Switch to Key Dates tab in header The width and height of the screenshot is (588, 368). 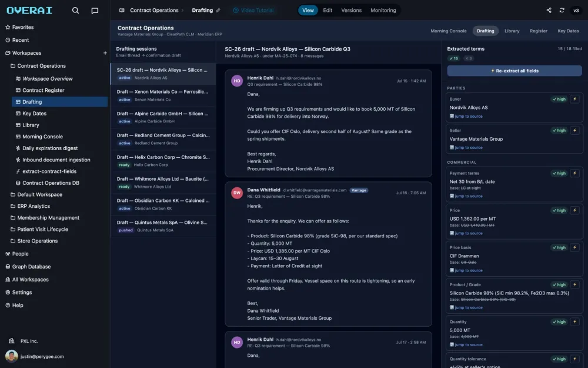568,31
